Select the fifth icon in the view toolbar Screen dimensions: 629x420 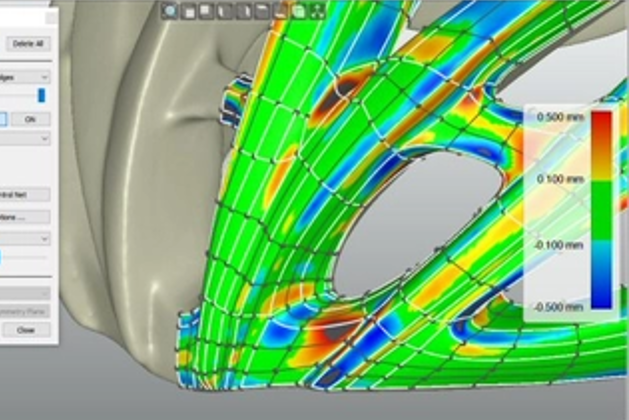pyautogui.click(x=241, y=11)
